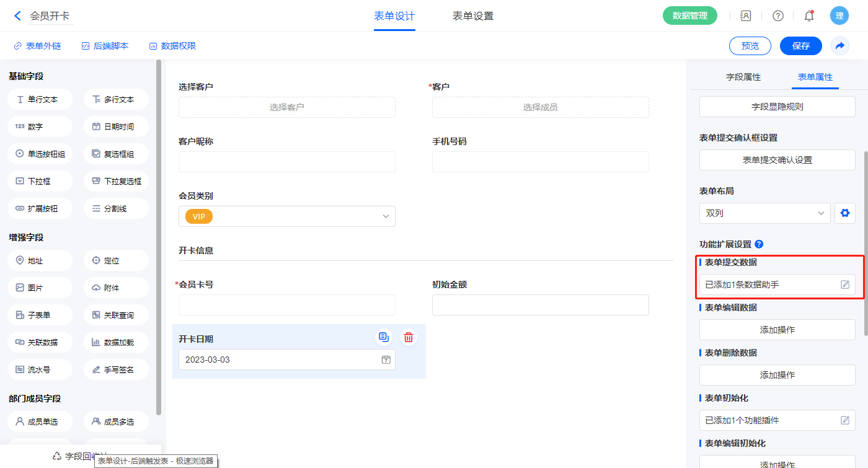This screenshot has width=868, height=468.
Task: Edit the 表单初始化 plugin entry icon
Action: tap(844, 420)
